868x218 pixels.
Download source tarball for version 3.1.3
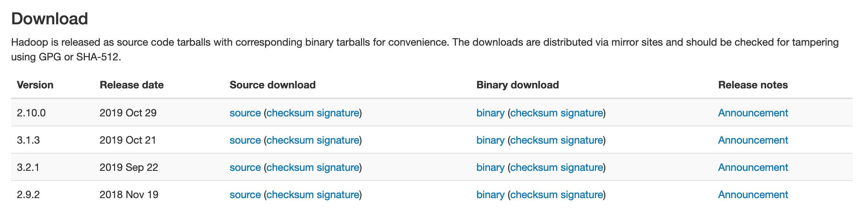point(245,140)
